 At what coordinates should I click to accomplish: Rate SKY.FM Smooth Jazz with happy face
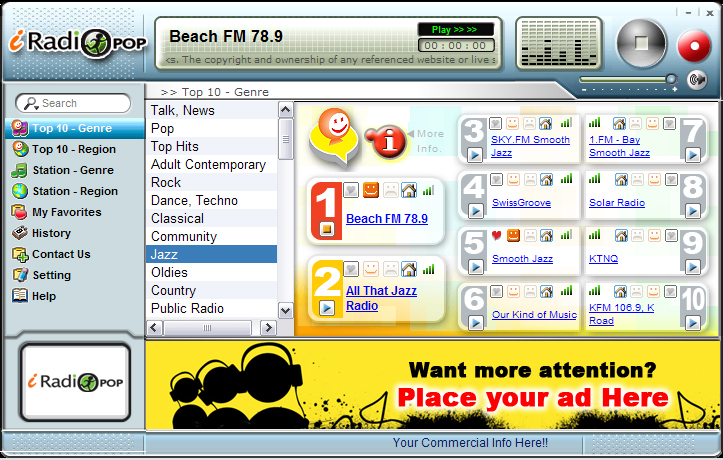512,123
